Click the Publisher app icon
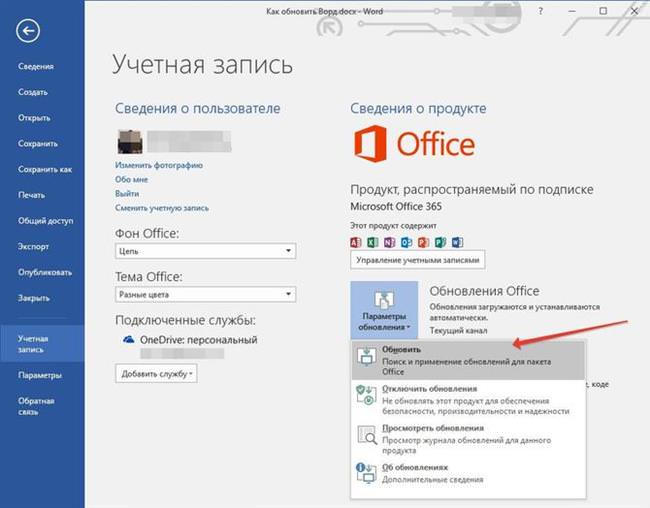650x508 pixels. (440, 242)
